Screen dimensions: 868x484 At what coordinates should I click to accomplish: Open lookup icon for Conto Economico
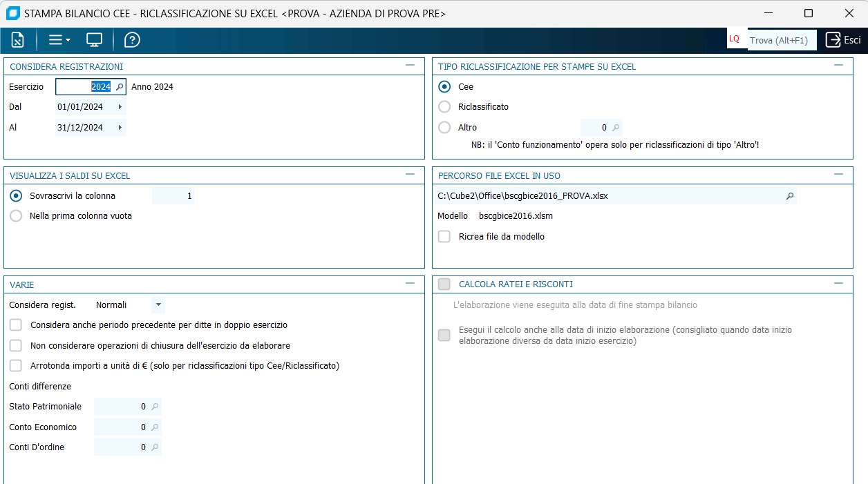tap(155, 427)
